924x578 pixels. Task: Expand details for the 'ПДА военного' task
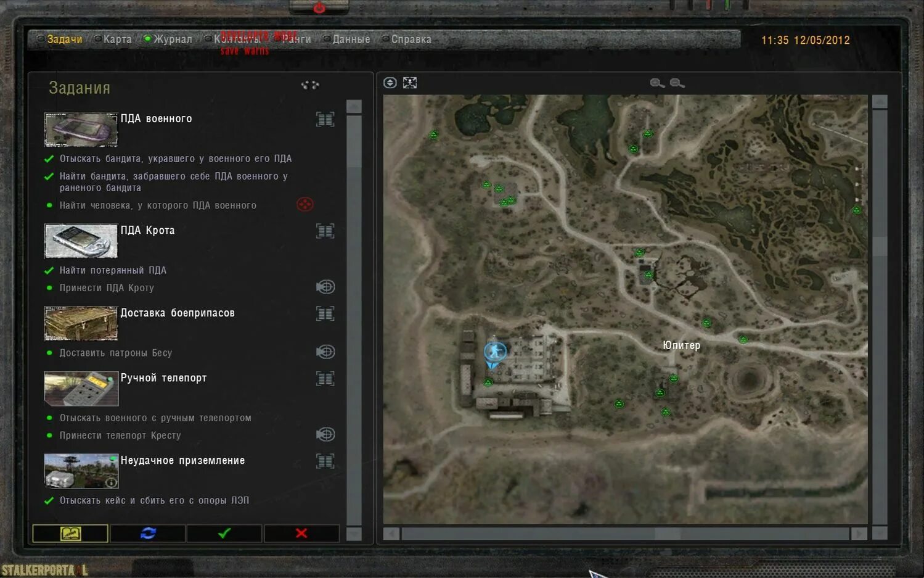[x=325, y=119]
